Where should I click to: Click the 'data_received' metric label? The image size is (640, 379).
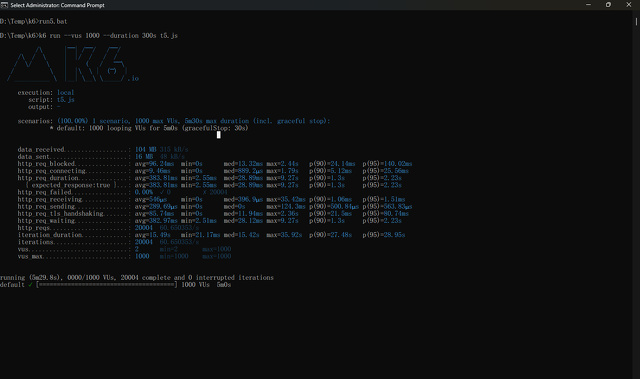pyautogui.click(x=41, y=150)
